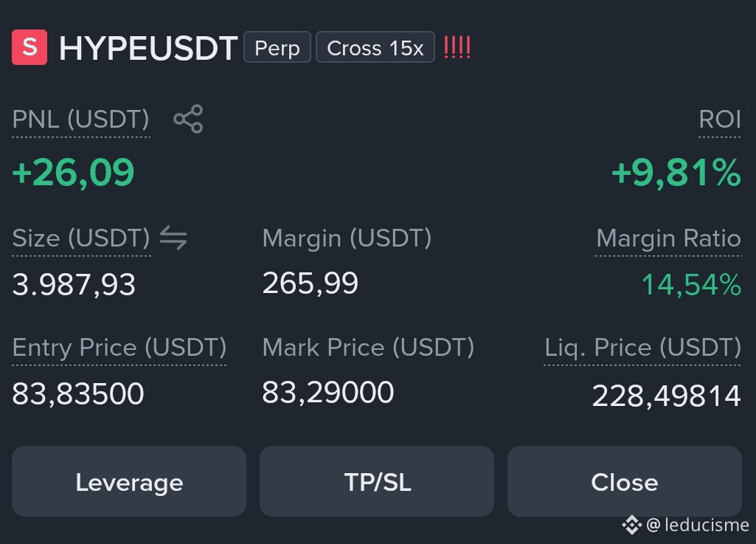
Task: Tap the PNL (USDT) label
Action: coord(81,120)
